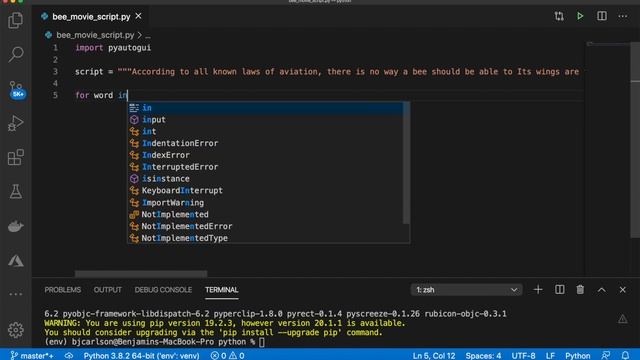Viewport: 640px width, 360px height.
Task: Close the bottom panel
Action: click(622, 290)
